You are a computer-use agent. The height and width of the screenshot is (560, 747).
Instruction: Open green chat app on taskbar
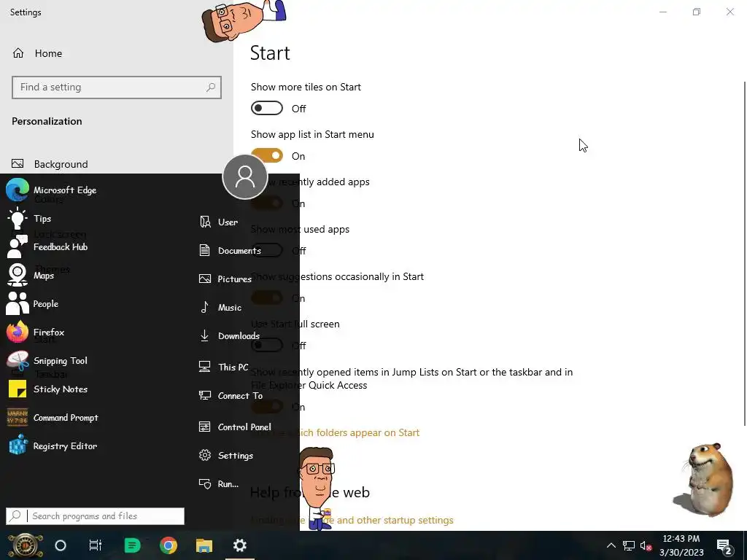click(x=132, y=545)
